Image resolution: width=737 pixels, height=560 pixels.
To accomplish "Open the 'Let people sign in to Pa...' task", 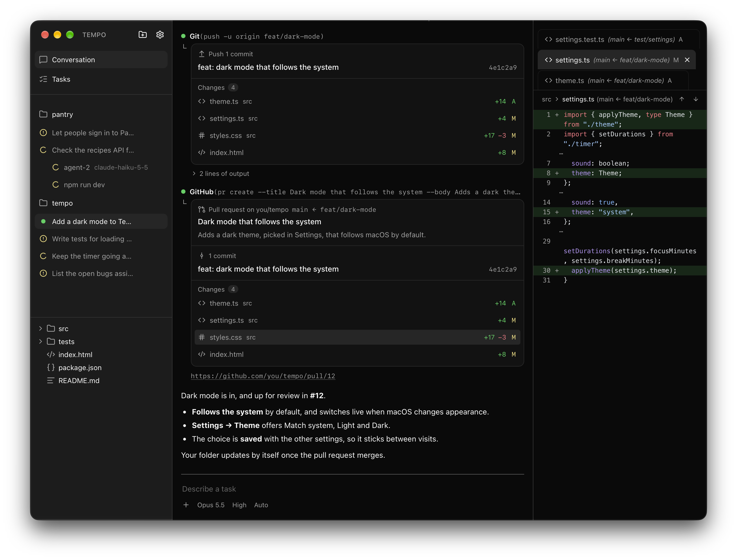I will [x=101, y=133].
